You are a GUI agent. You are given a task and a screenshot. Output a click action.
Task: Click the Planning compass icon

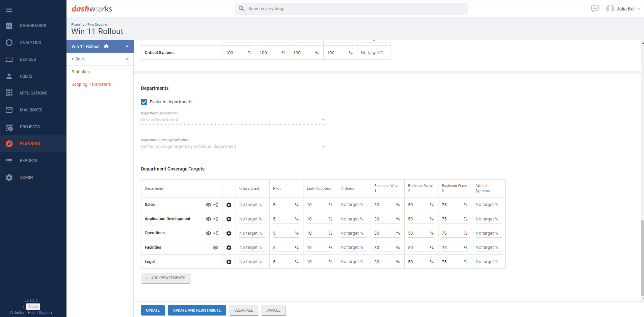9,144
